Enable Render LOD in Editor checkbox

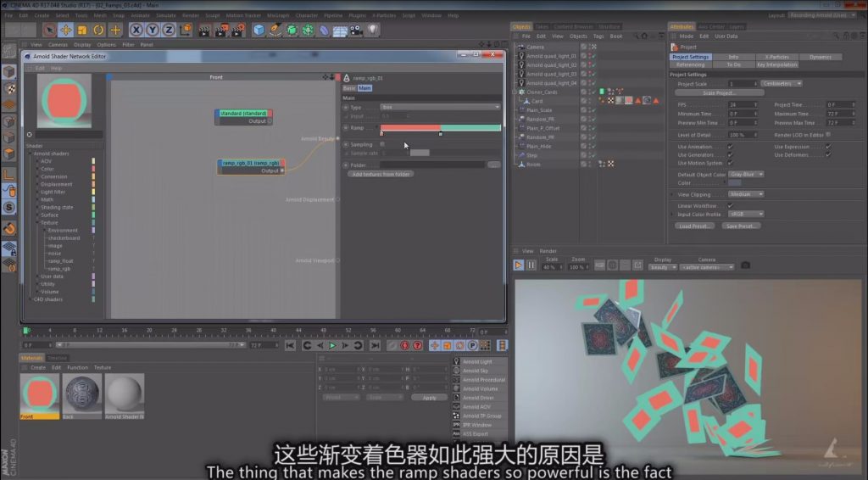pos(828,135)
